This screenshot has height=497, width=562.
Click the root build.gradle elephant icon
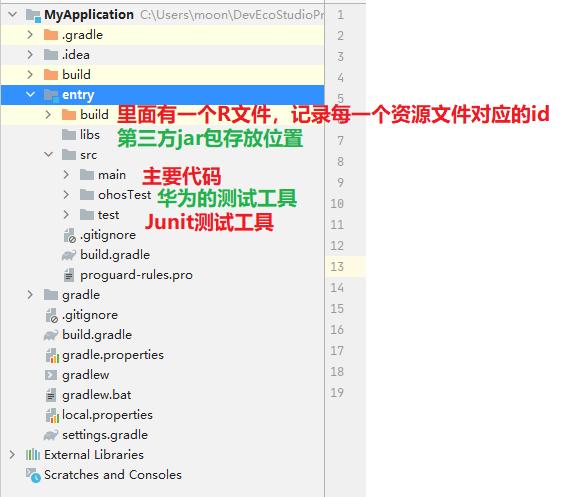click(51, 335)
